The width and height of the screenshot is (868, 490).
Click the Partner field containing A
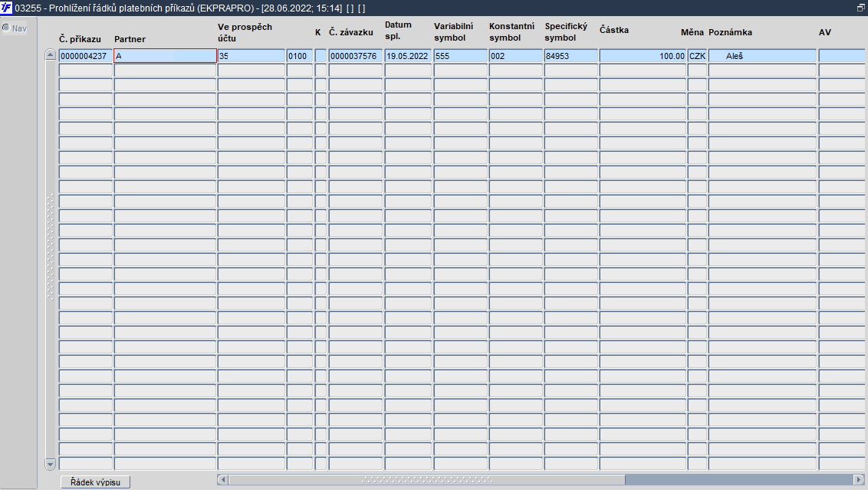165,56
